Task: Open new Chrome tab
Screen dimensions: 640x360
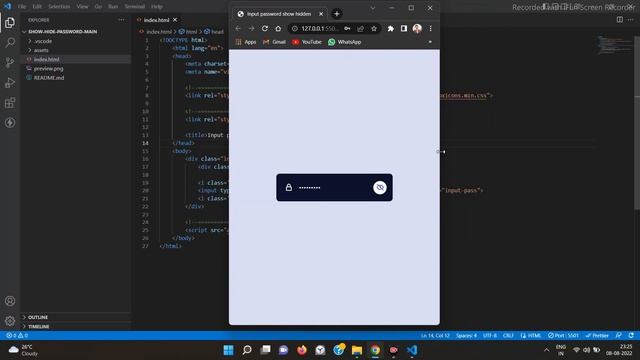Action: [x=337, y=14]
